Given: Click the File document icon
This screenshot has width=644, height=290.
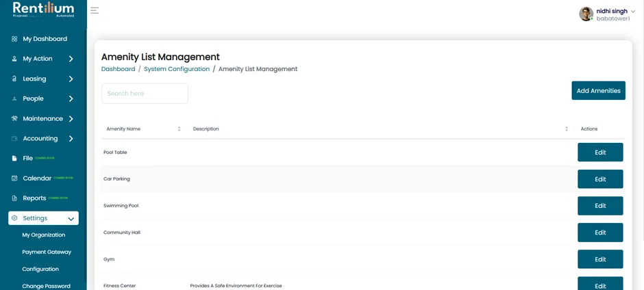Looking at the screenshot, I should point(14,158).
